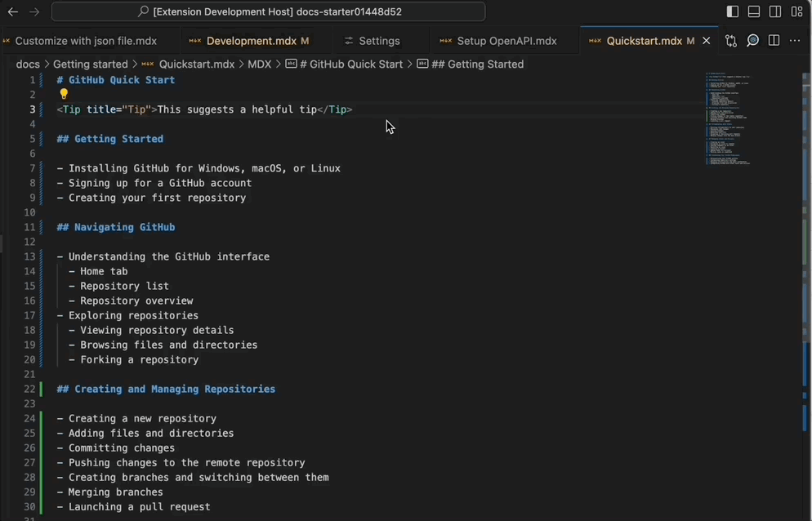Open the command center search box
The image size is (812, 521).
pyautogui.click(x=268, y=11)
